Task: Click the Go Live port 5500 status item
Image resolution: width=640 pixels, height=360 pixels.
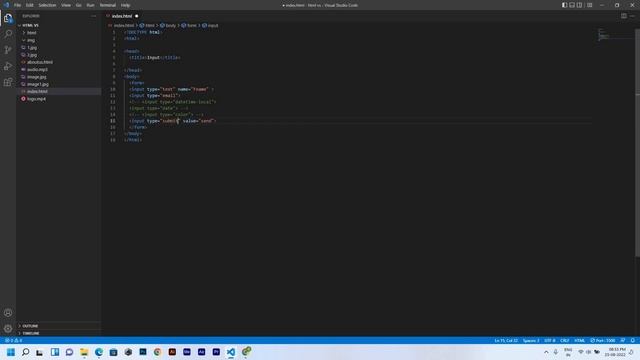Action: pyautogui.click(x=603, y=340)
